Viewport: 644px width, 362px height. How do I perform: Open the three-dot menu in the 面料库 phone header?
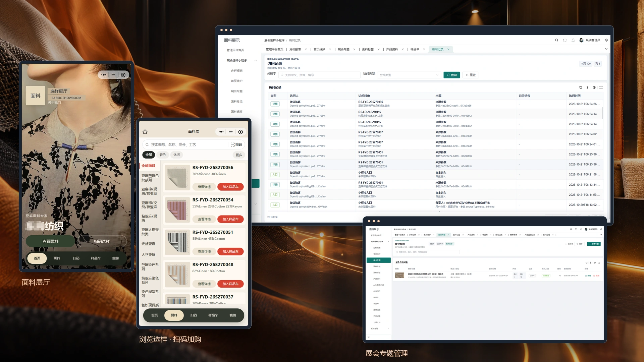[221, 132]
